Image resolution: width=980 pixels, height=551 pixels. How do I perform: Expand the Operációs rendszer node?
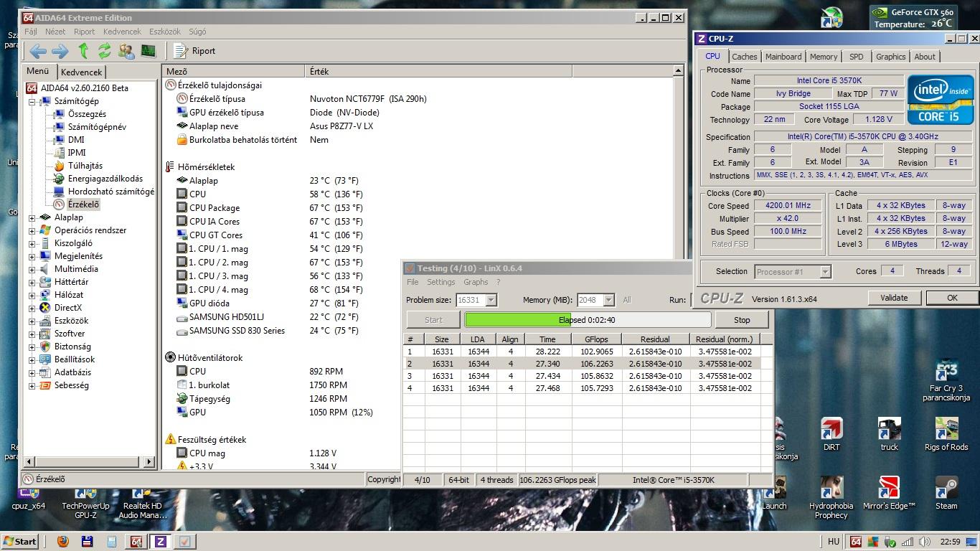[x=32, y=231]
